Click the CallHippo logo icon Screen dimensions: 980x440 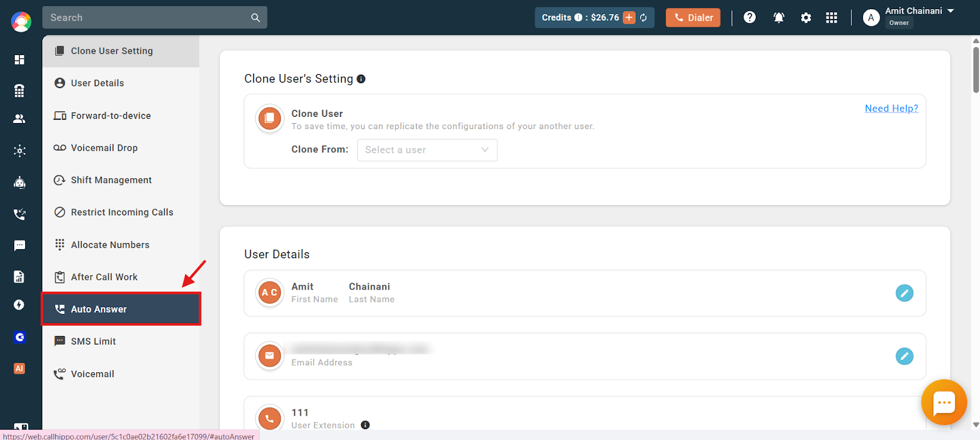pyautogui.click(x=21, y=22)
